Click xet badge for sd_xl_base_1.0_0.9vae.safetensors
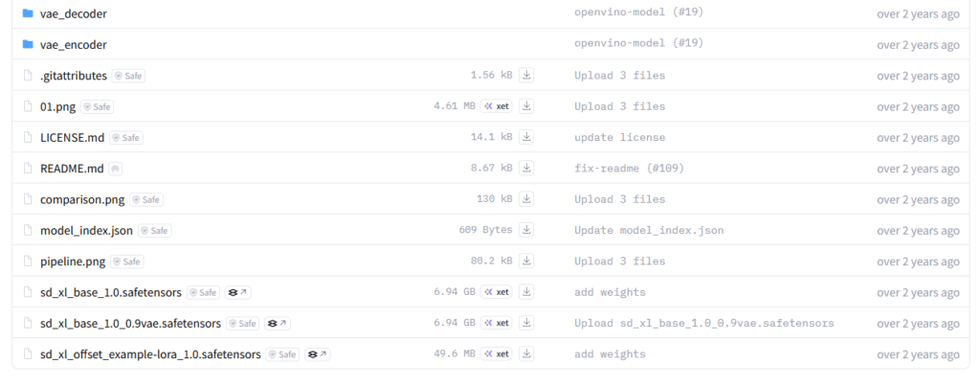Screen dimensions: 980x387 (x=497, y=323)
